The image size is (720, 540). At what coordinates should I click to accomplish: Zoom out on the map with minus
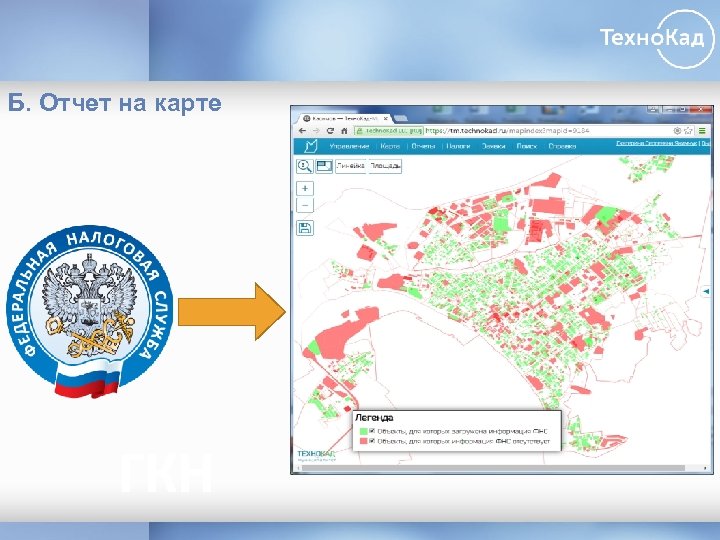(x=305, y=205)
